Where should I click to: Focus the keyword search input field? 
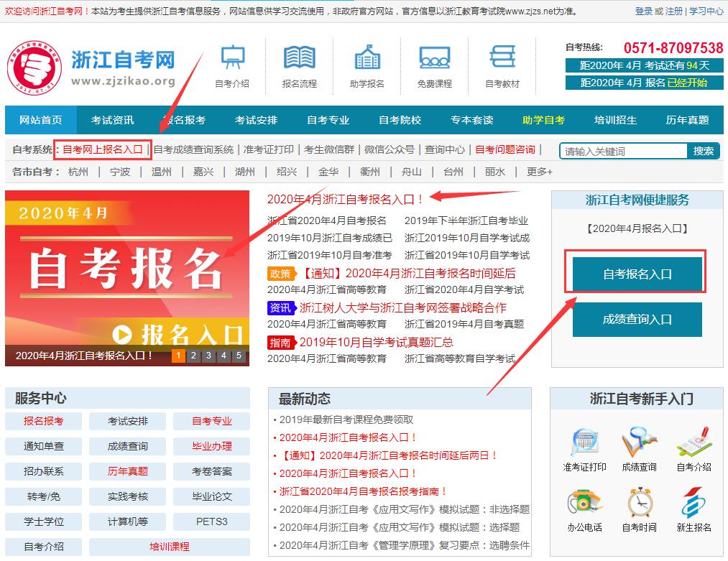coord(624,151)
